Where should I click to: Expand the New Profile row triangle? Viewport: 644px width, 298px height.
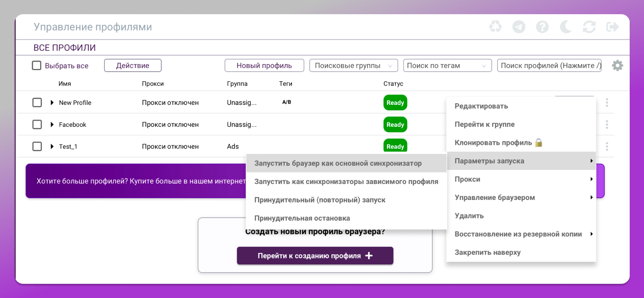[52, 102]
